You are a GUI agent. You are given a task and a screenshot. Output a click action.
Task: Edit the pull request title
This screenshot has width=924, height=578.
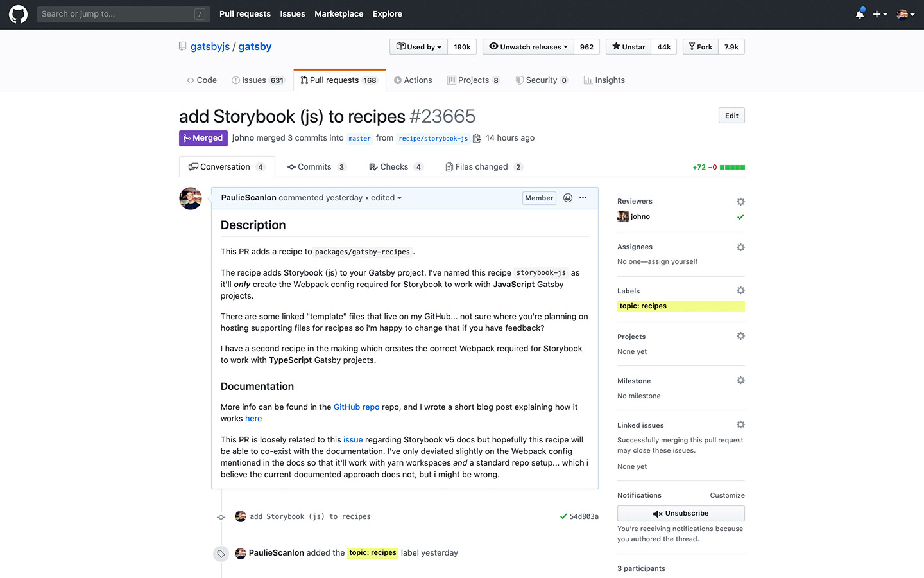click(x=732, y=116)
